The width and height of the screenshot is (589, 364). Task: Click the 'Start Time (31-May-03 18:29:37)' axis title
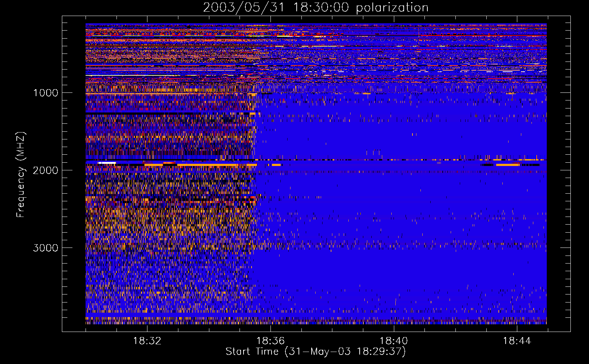tap(316, 352)
